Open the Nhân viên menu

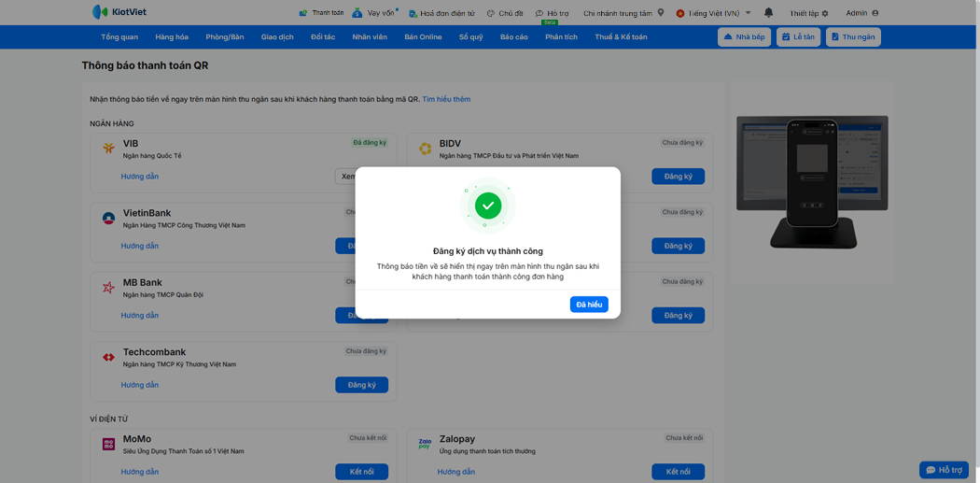pos(370,37)
